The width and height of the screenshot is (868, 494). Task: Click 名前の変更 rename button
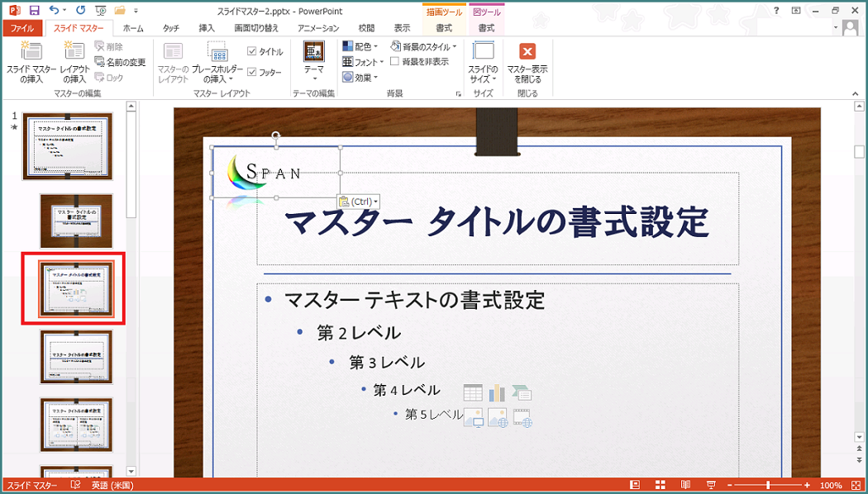point(120,62)
